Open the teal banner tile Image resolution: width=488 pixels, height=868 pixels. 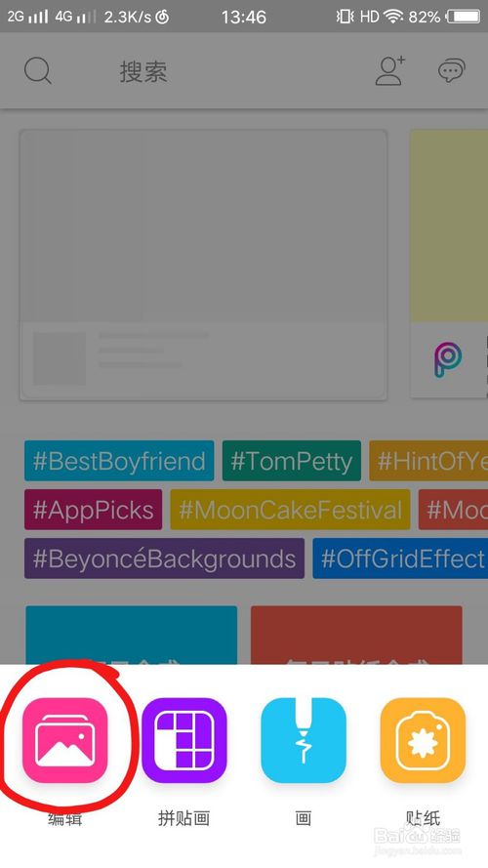click(132, 635)
